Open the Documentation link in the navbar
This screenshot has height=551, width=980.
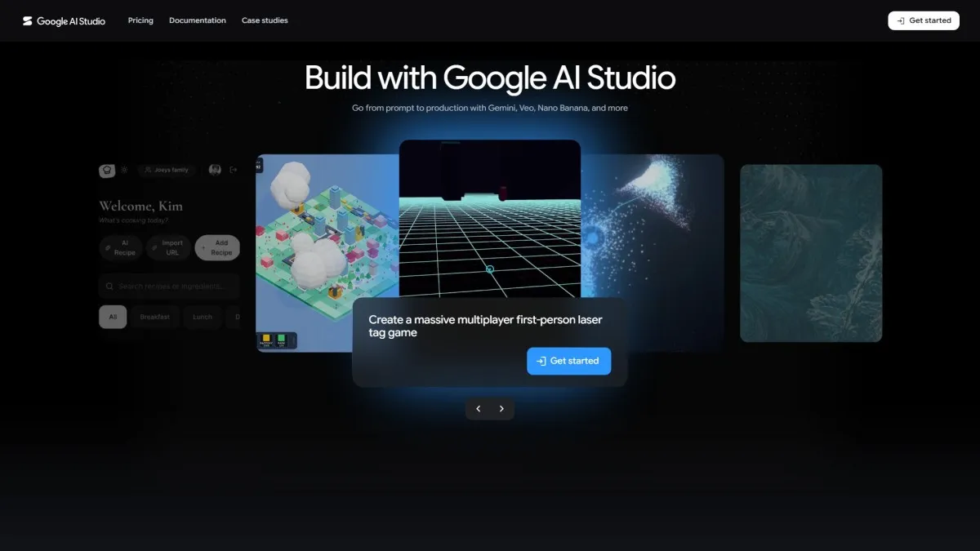[x=198, y=20]
